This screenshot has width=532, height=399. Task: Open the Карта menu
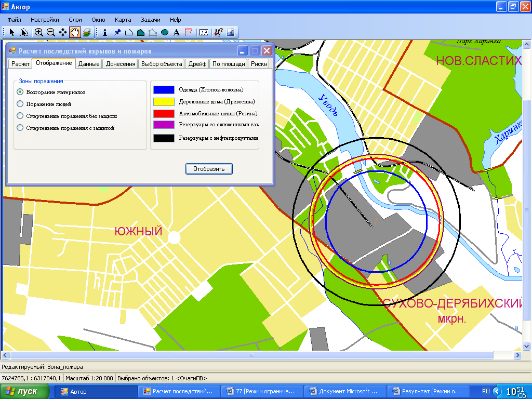click(123, 20)
